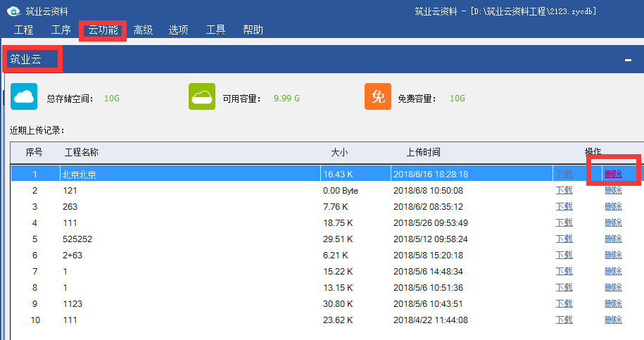Click the 工程名称 column header
The height and width of the screenshot is (340, 644).
click(x=82, y=152)
